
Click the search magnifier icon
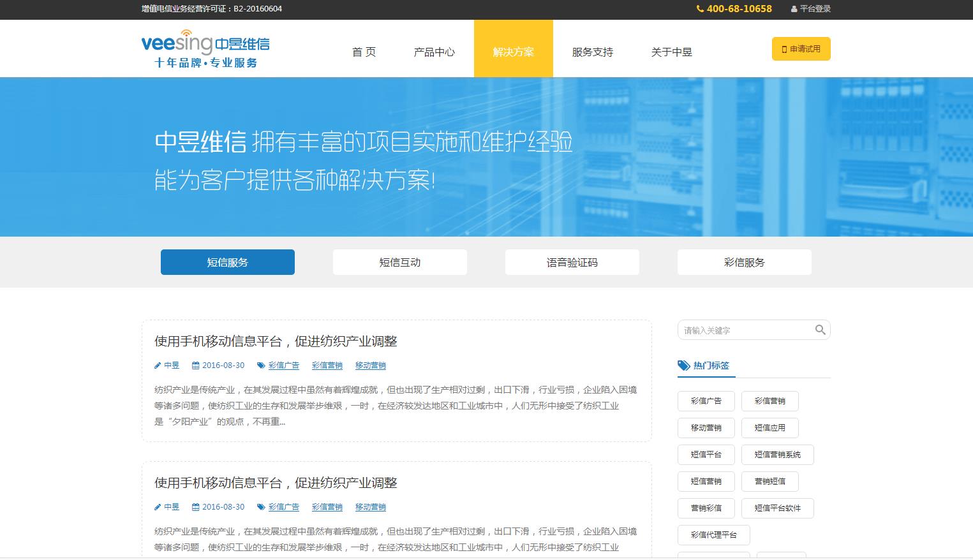click(820, 330)
